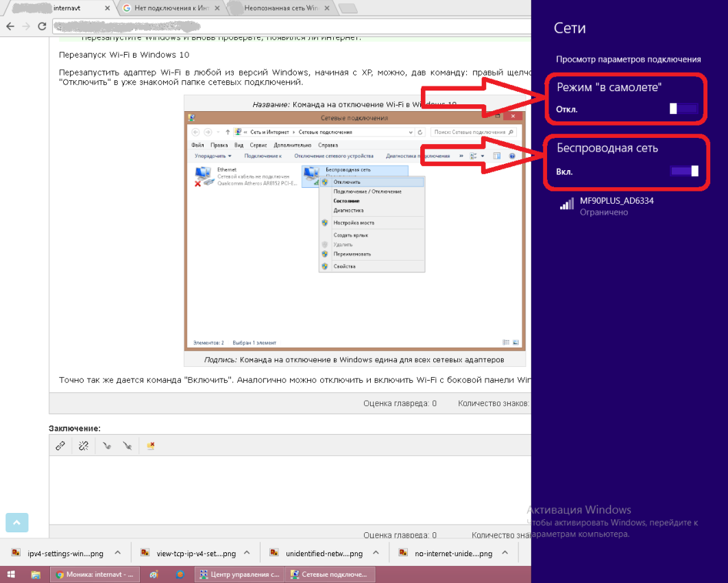Open the downloaded unidentified-netw png file

(x=317, y=554)
